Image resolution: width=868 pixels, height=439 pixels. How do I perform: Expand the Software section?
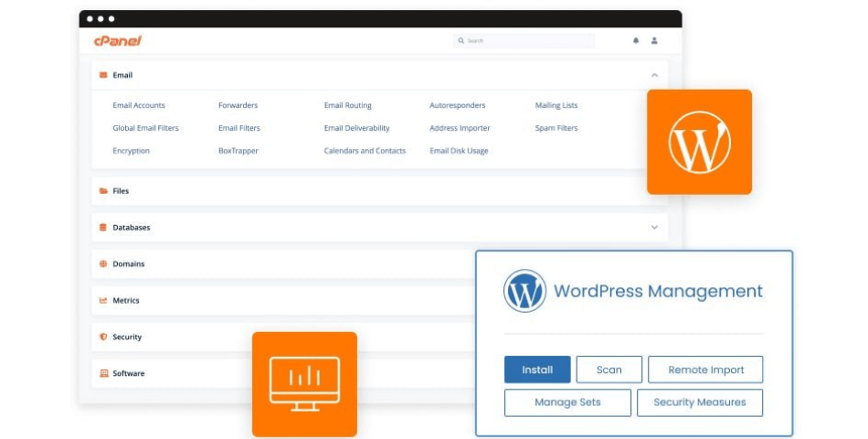128,374
